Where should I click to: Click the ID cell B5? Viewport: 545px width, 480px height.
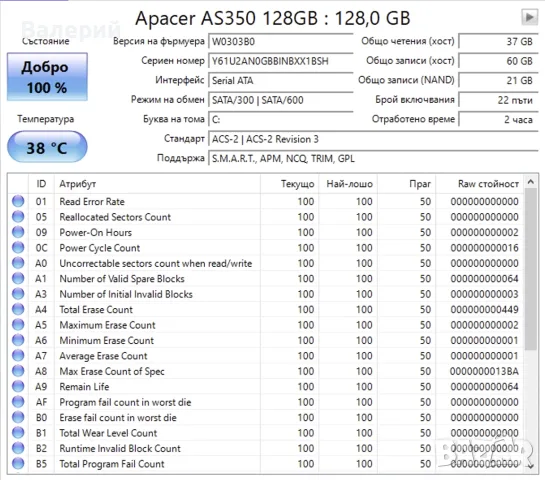coord(41,464)
